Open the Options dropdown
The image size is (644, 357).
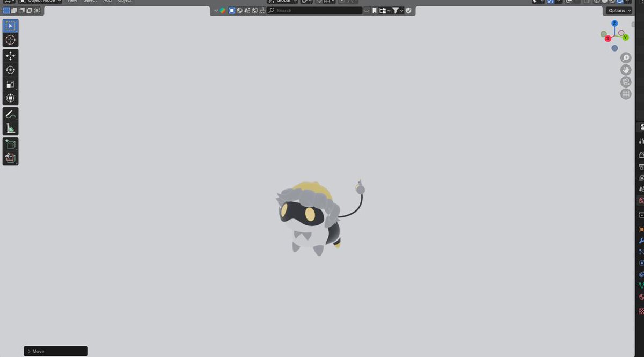[619, 11]
